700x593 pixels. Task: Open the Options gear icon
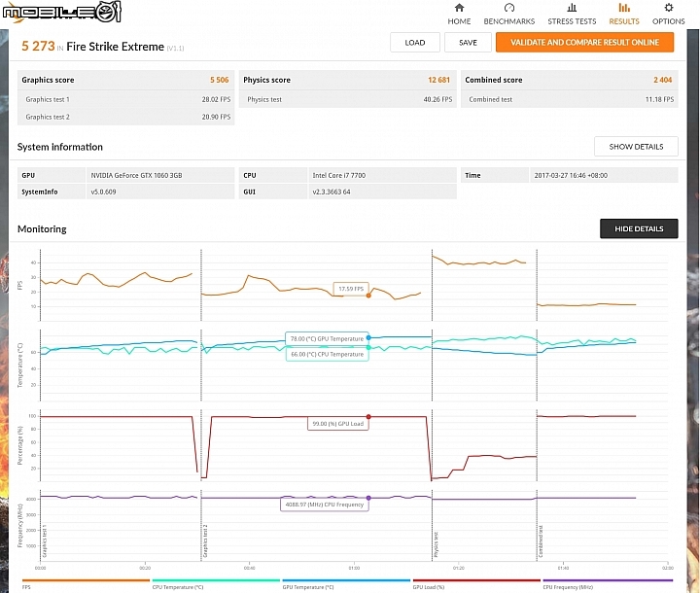668,8
